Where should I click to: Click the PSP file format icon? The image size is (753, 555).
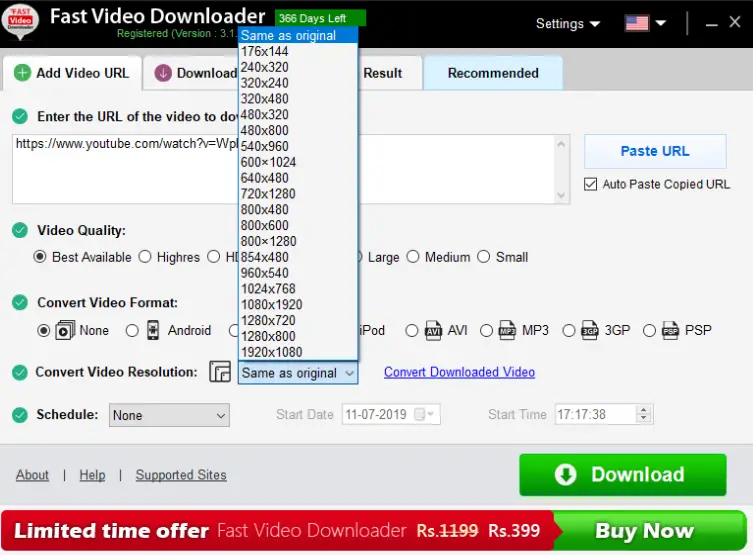tap(670, 330)
